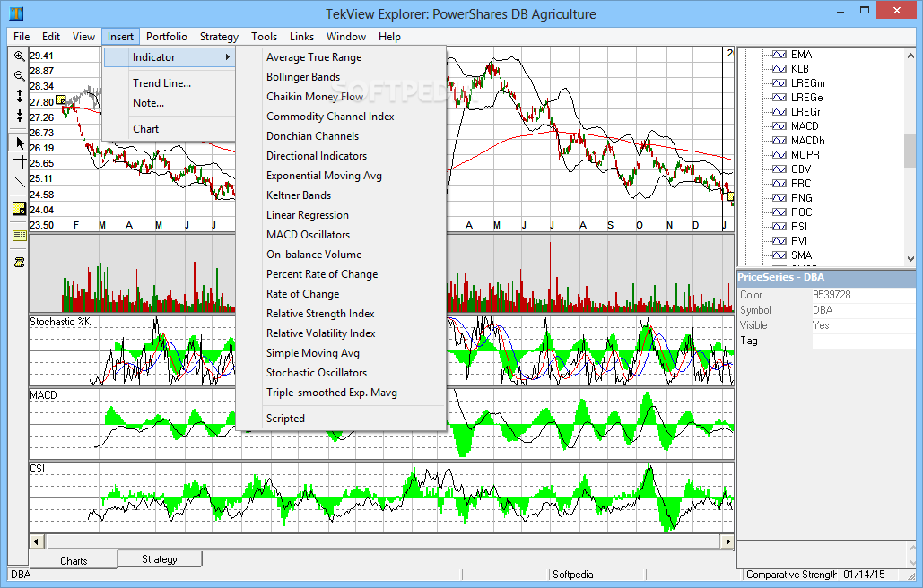Switch to the Charts tab
Screen dimensions: 923x588
point(74,560)
